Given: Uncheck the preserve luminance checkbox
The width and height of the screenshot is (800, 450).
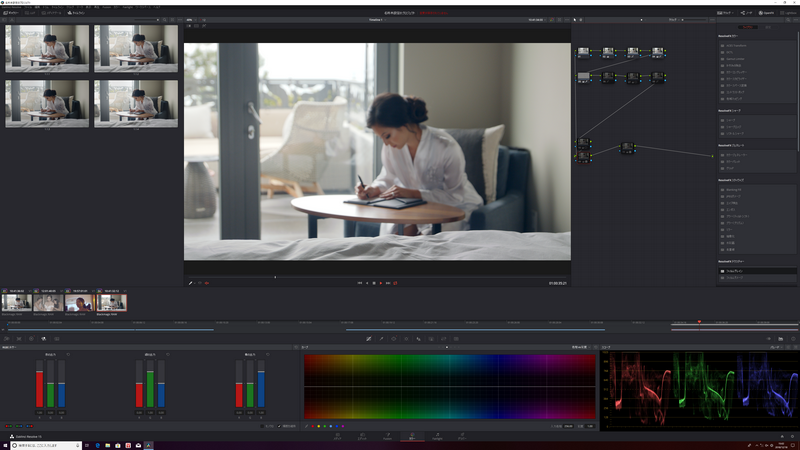Looking at the screenshot, I should click(280, 426).
